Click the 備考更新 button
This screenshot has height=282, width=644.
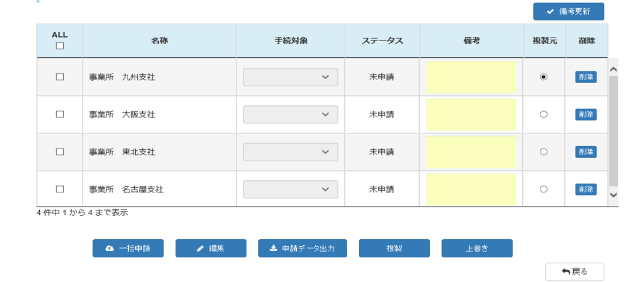click(568, 12)
